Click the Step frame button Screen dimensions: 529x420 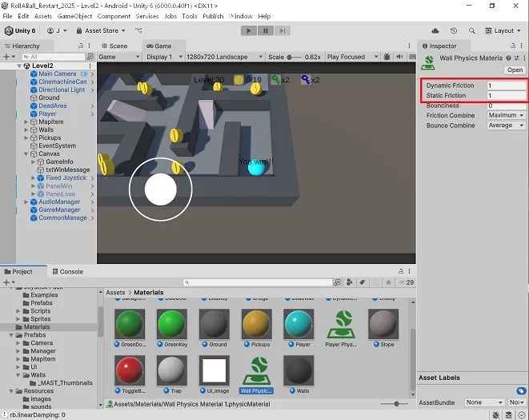click(x=281, y=30)
